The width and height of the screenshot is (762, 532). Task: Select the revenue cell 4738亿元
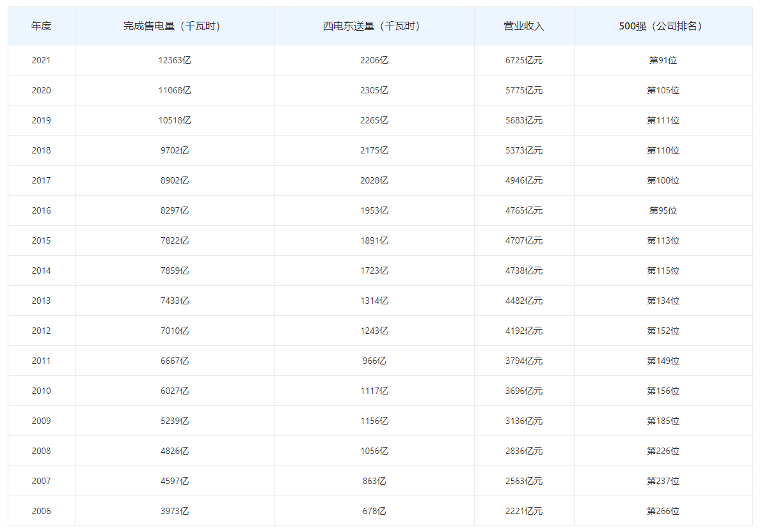525,271
